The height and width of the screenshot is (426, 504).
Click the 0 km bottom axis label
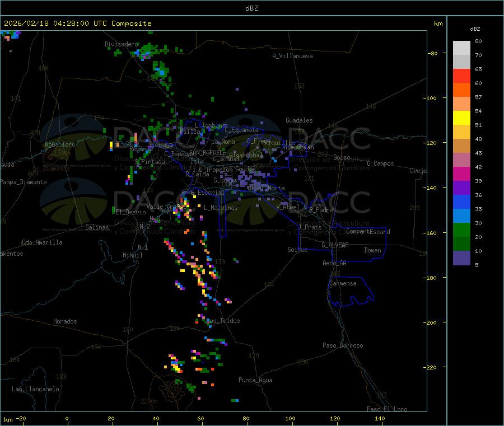pos(67,418)
